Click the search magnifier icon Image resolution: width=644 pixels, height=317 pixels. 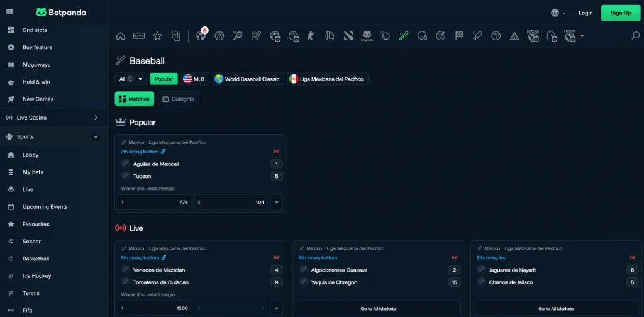(x=635, y=36)
